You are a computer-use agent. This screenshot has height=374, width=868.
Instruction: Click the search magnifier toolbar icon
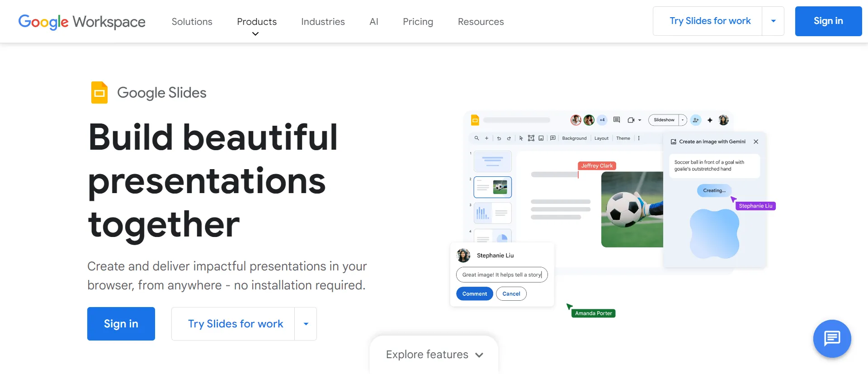476,138
